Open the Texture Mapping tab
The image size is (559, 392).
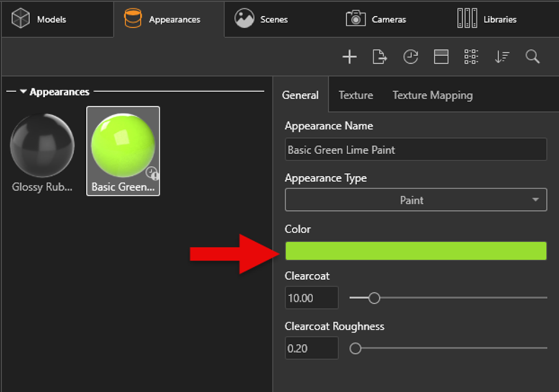pyautogui.click(x=432, y=95)
